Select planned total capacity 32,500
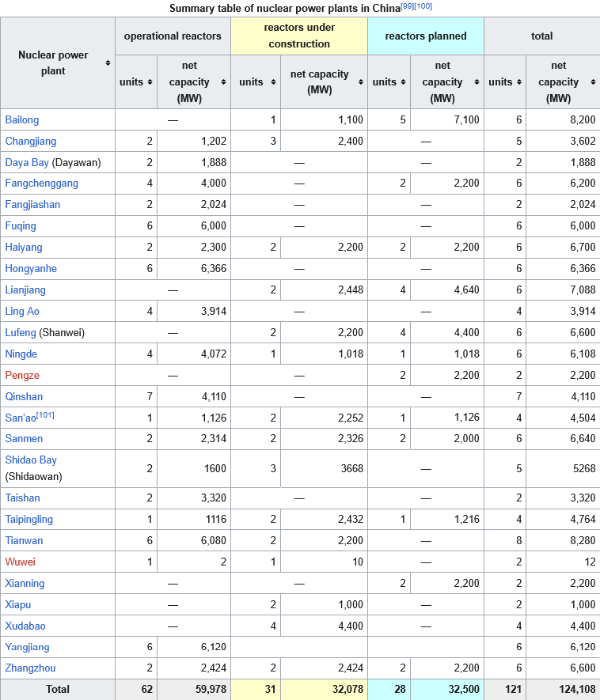The width and height of the screenshot is (600, 700). (464, 689)
